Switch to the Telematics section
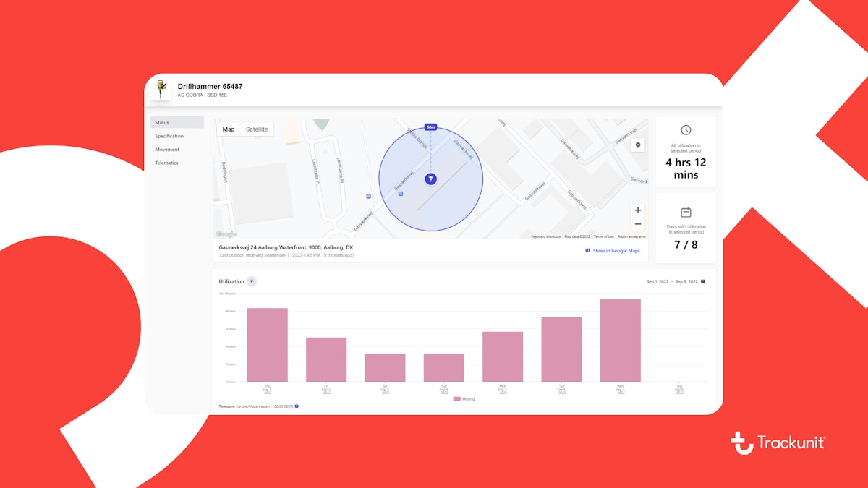This screenshot has height=488, width=868. (x=166, y=163)
